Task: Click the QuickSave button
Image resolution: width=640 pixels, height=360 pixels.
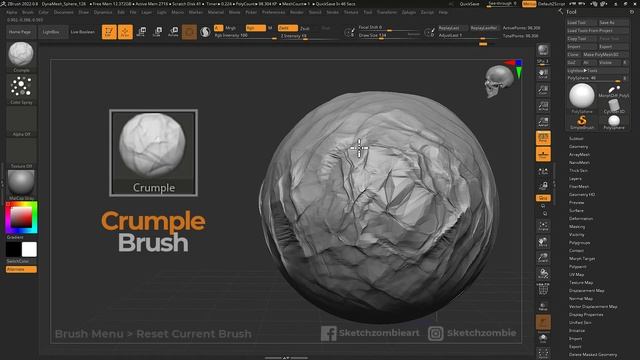Action: click(x=469, y=4)
